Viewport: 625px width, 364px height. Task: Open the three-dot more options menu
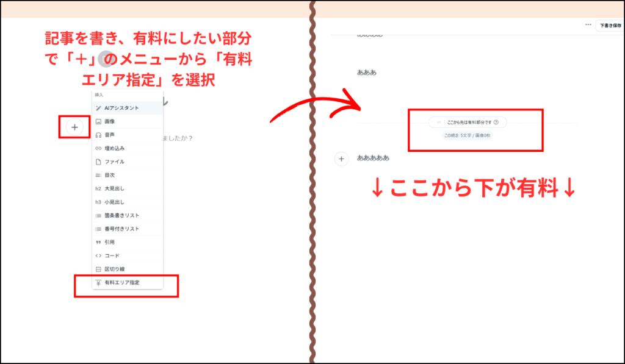click(588, 25)
